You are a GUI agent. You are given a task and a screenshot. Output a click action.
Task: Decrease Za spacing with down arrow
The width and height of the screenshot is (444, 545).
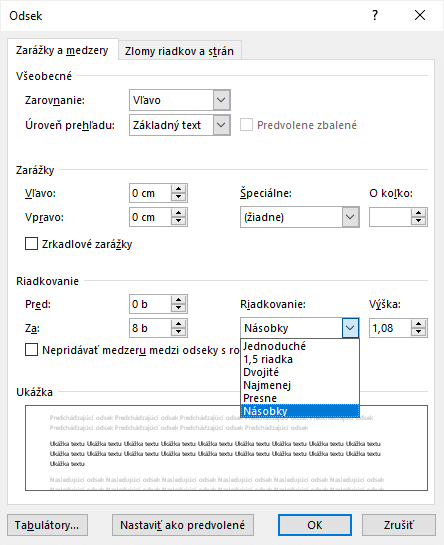tap(178, 332)
